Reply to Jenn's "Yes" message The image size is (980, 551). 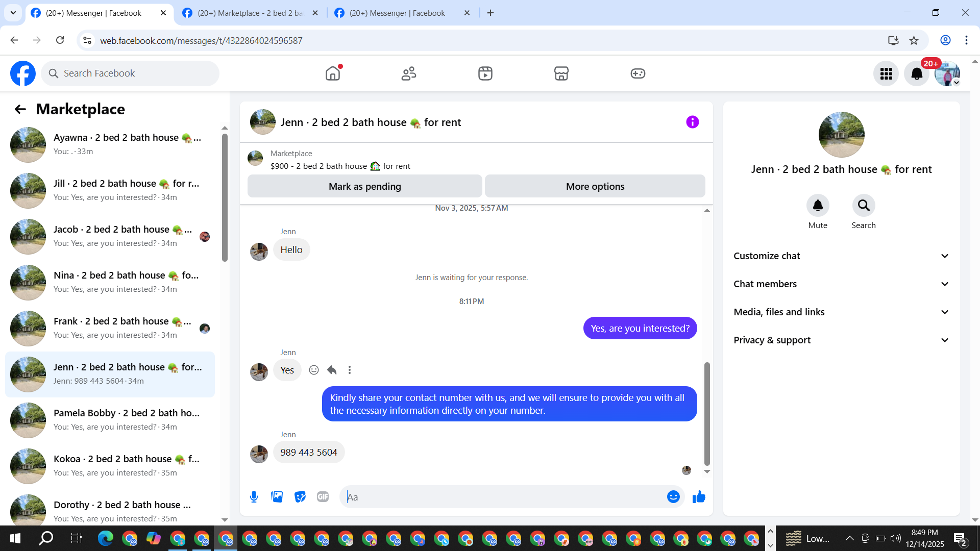[332, 370]
